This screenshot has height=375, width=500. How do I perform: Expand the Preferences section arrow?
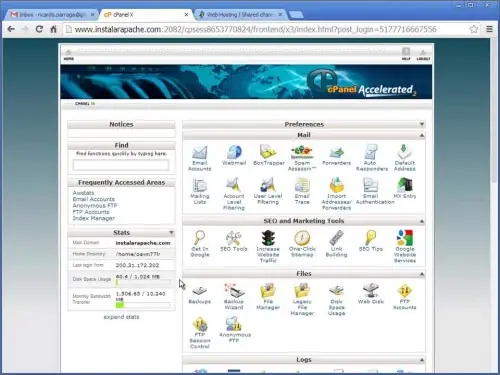[422, 124]
